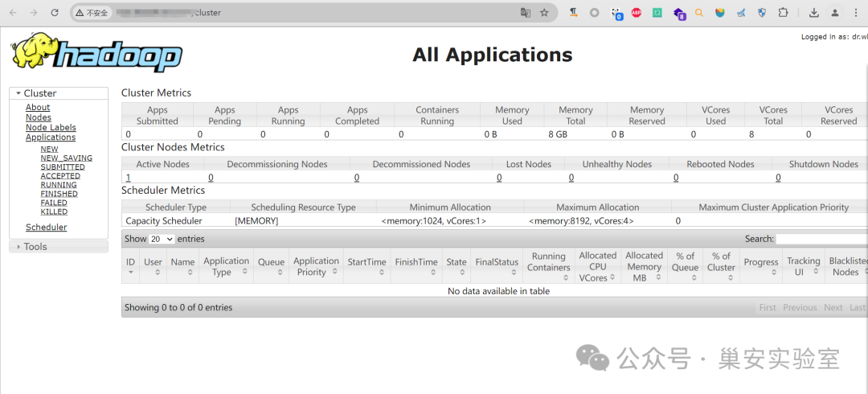
Task: Open the About link
Action: pos(38,108)
